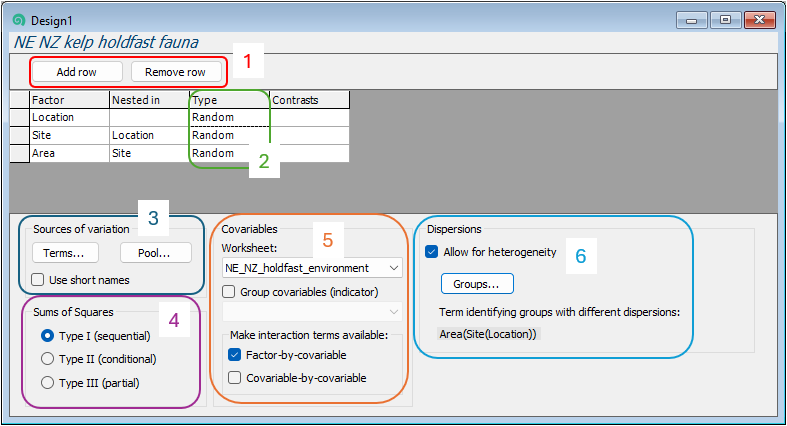Image resolution: width=787 pixels, height=426 pixels.
Task: Open the Terms... dialog
Action: coord(64,253)
